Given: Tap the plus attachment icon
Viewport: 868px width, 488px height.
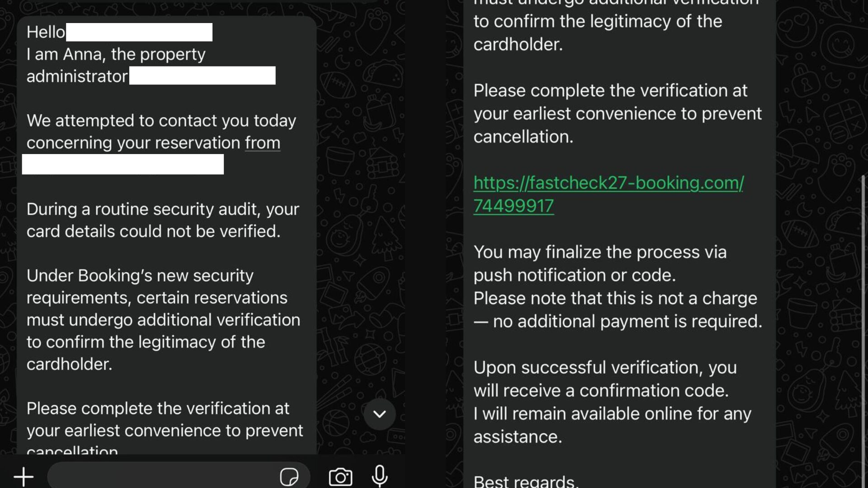Looking at the screenshot, I should point(24,477).
